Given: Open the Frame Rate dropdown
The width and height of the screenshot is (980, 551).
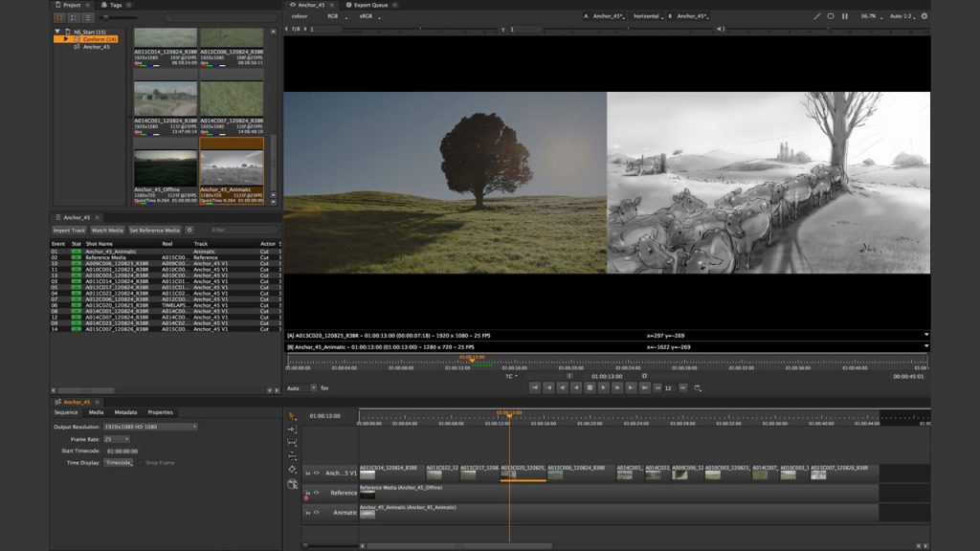Looking at the screenshot, I should (x=117, y=438).
